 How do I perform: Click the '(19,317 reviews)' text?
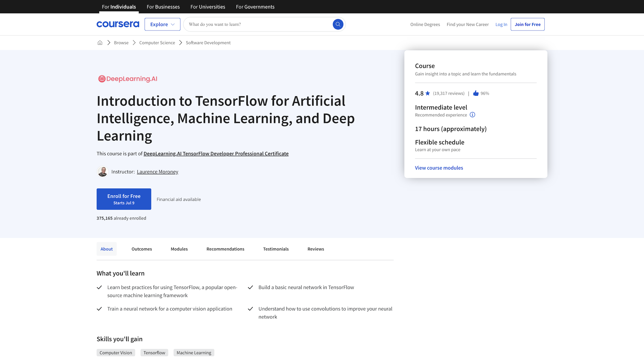point(448,93)
